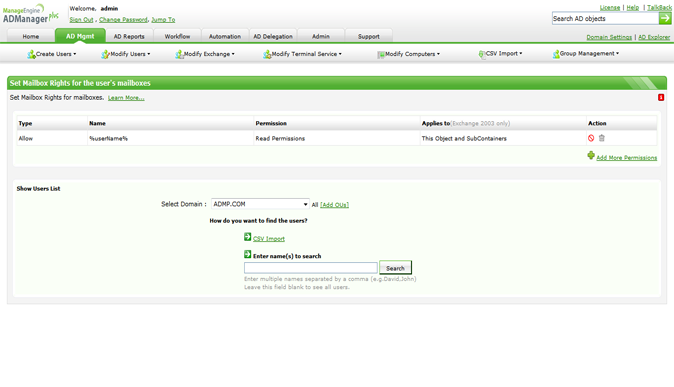Expand the Group Management dropdown menu

tap(618, 54)
